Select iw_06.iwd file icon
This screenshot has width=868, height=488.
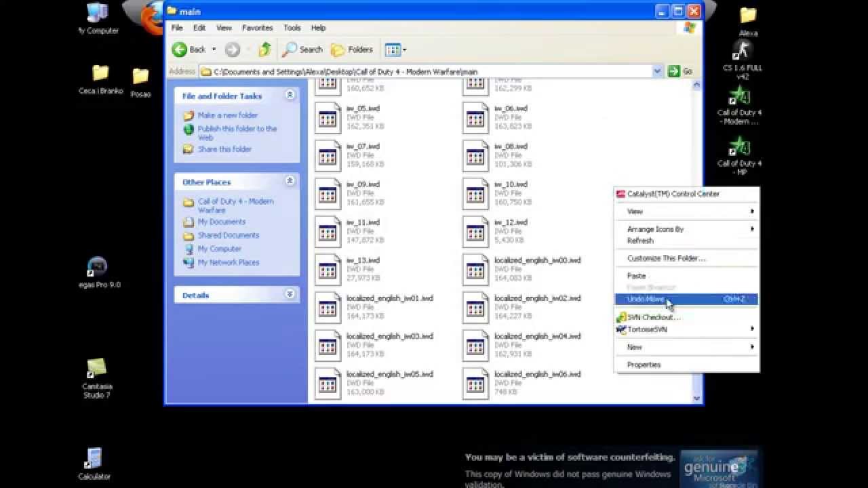475,118
